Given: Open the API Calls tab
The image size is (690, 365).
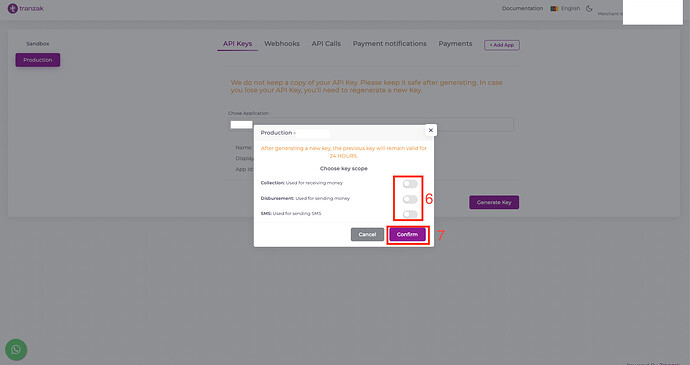Looking at the screenshot, I should (326, 44).
